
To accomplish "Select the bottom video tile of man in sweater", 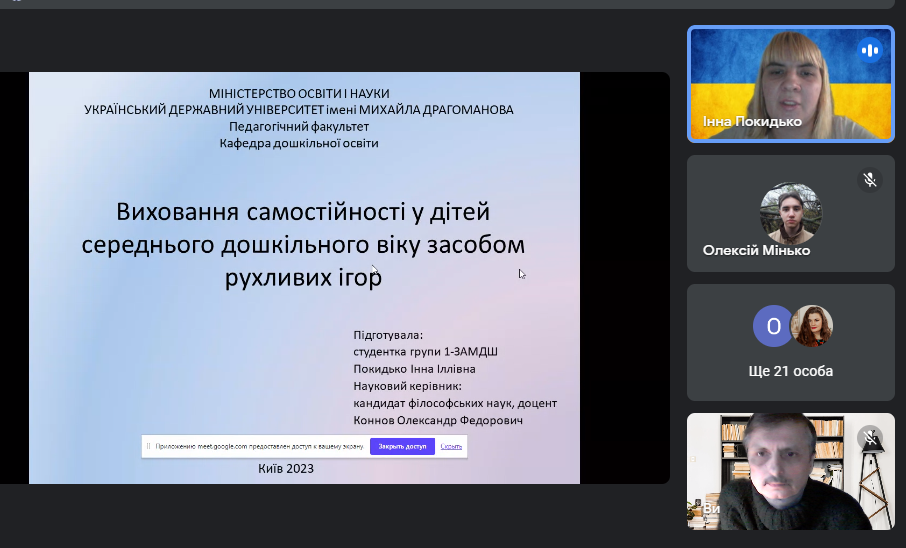I will (x=790, y=471).
